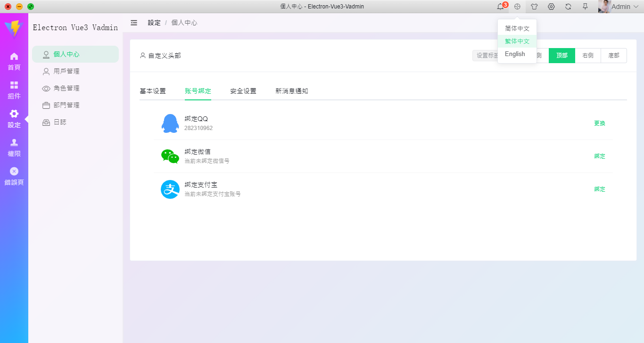
Task: Open the settings gear icon
Action: click(x=551, y=7)
